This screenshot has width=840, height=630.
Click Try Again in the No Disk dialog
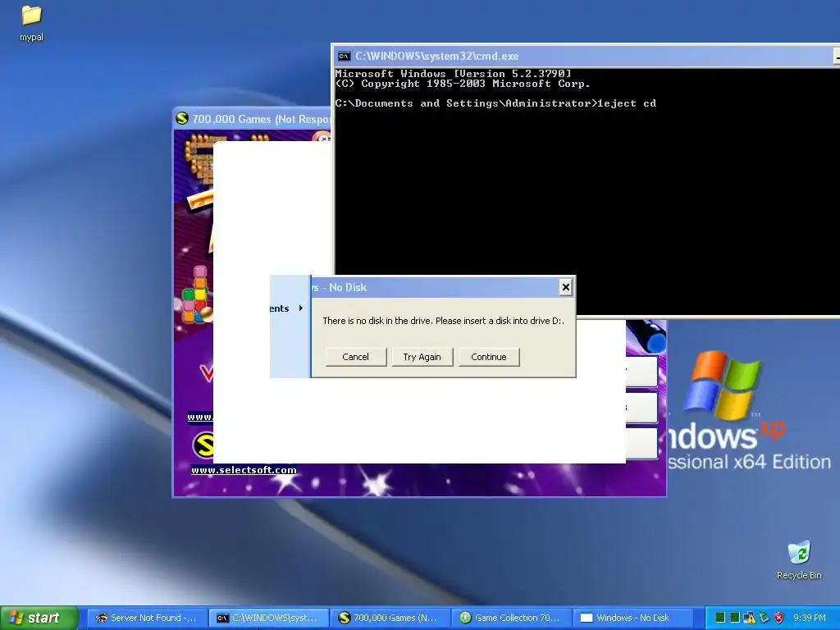click(x=422, y=357)
